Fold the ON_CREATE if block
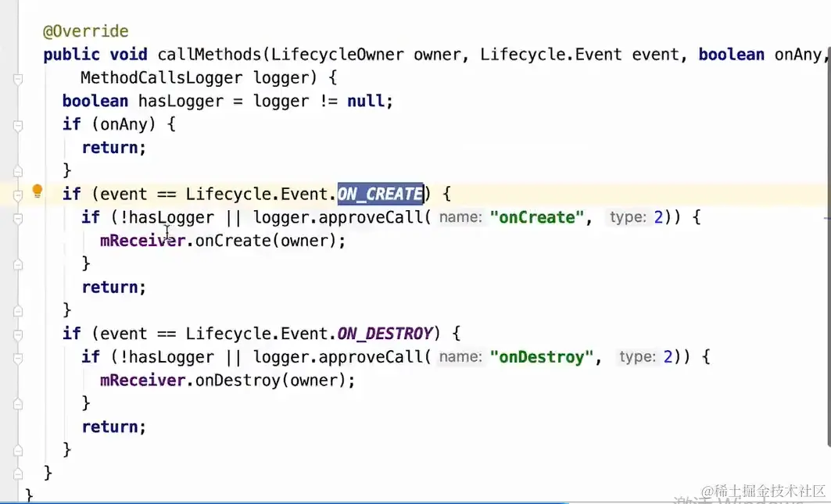831x504 pixels. [x=18, y=195]
